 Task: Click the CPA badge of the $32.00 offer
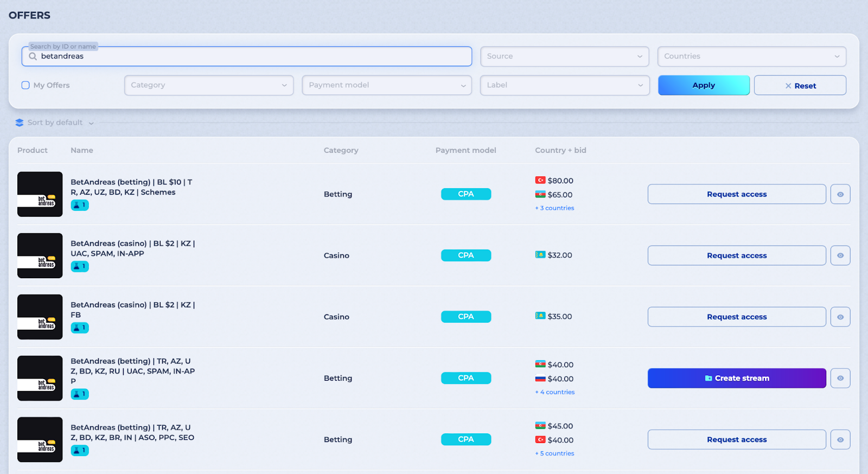(x=466, y=255)
